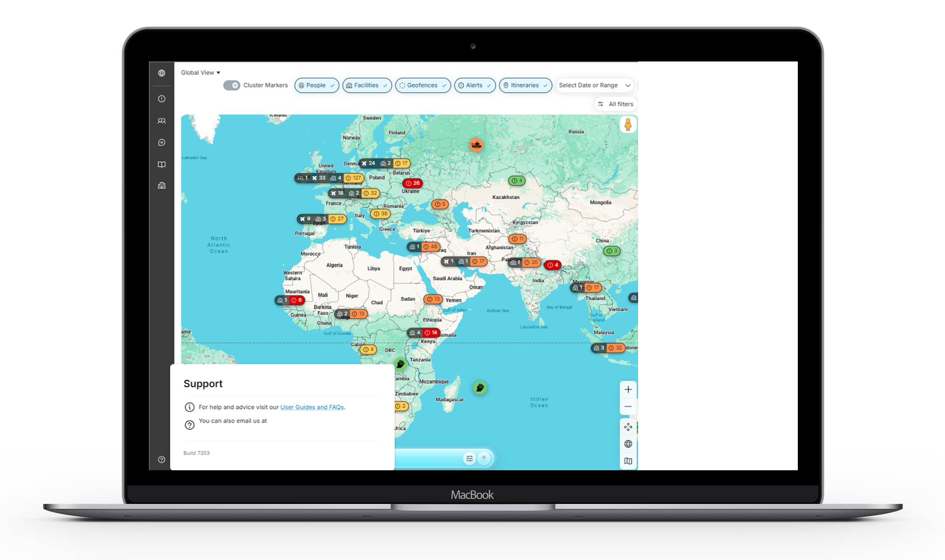Click the red 14 alert cluster near Kenya
This screenshot has height=560, width=945.
coord(431,333)
